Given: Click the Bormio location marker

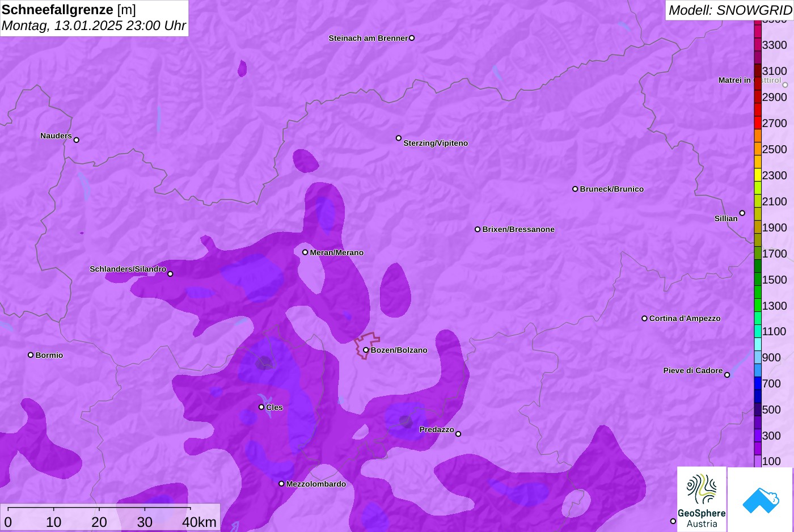Looking at the screenshot, I should click(x=31, y=355).
